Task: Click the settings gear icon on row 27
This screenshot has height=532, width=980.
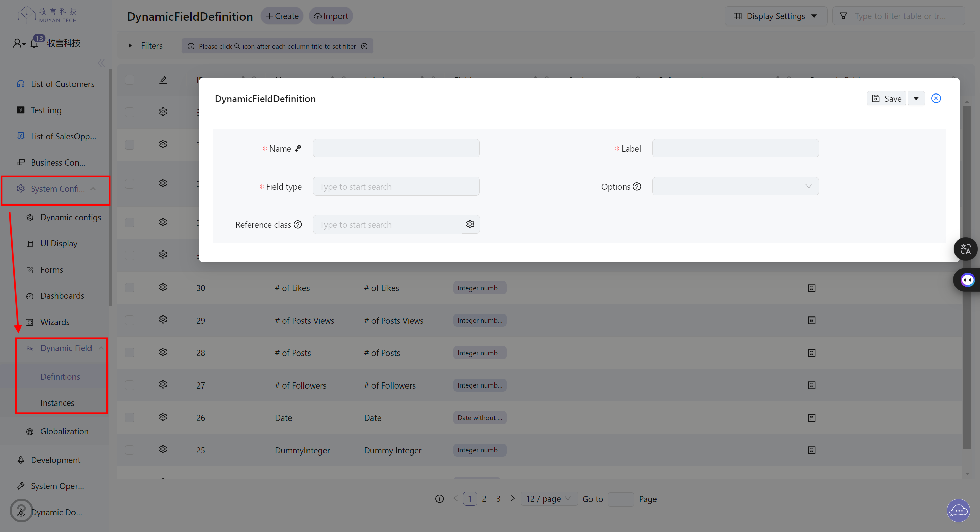Action: [x=163, y=385]
